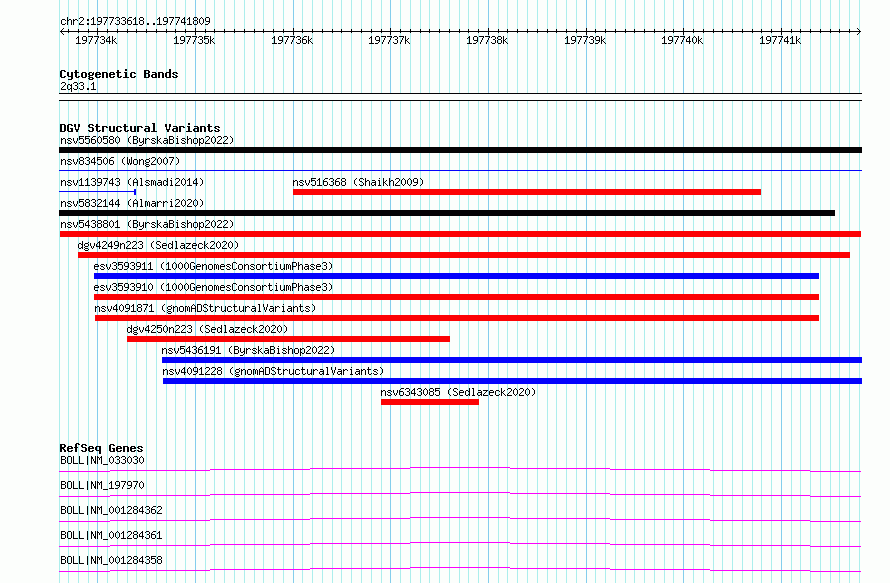Click the chr2:197733618..197741809 coordinate text
The image size is (890, 583).
(135, 21)
